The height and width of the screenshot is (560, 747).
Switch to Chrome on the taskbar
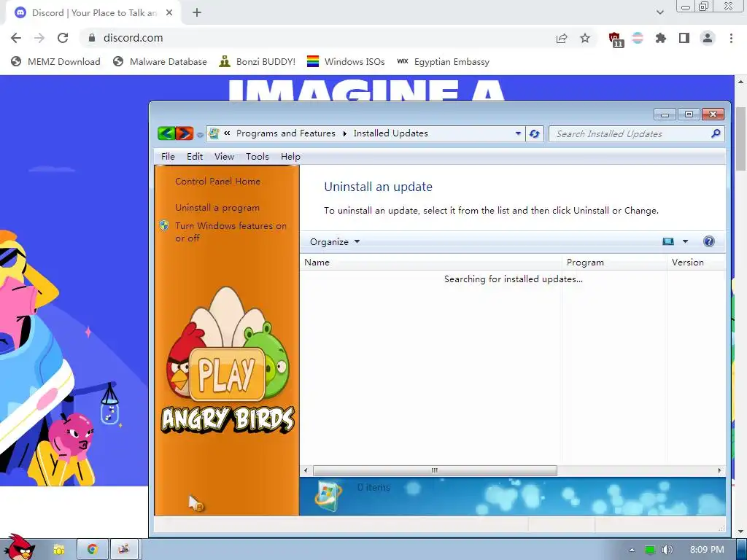coord(93,550)
